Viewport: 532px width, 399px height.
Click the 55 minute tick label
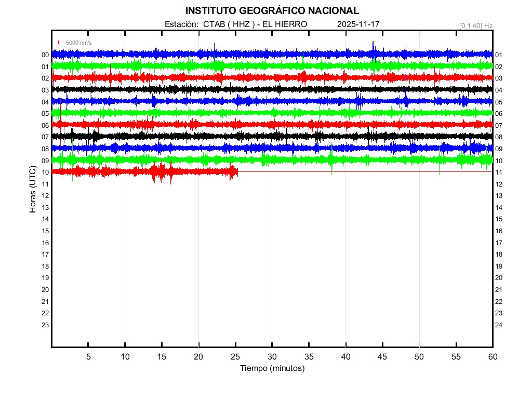[456, 356]
